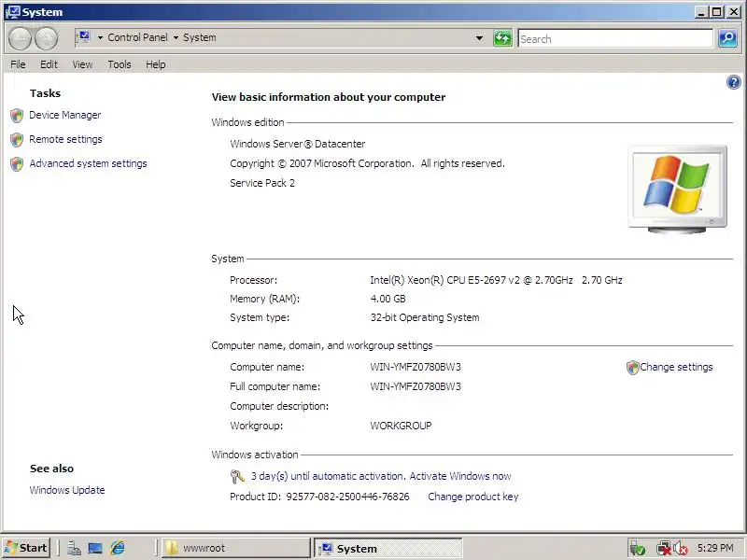Click the WORKGROUP value text
Screen dimensions: 747x560
(x=401, y=426)
